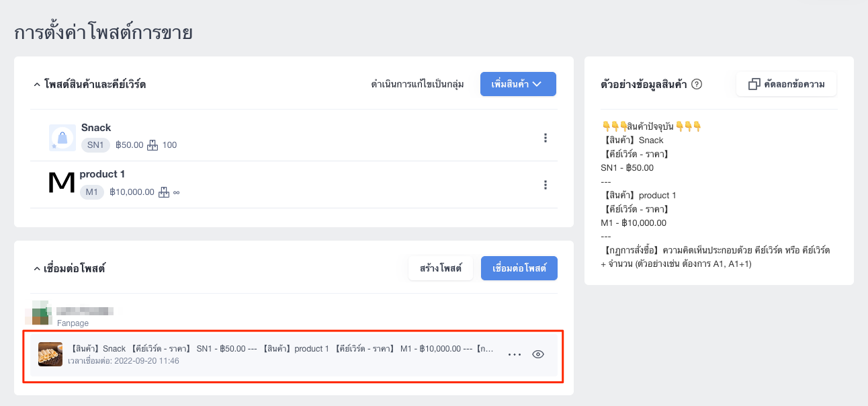
Task: Click the Snack product name
Action: click(x=96, y=128)
